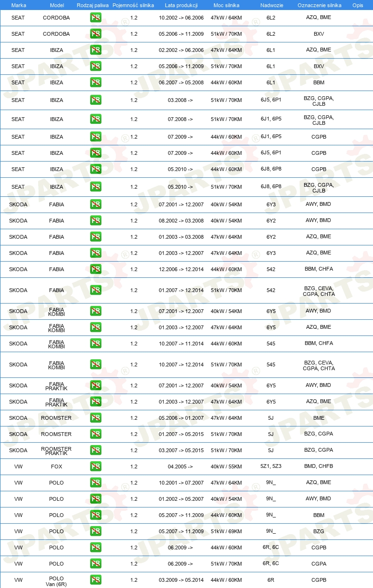Image resolution: width=373 pixels, height=588 pixels.
Task: Click the 02.2002 -> 06.2006 date cell
Action: 181,50
